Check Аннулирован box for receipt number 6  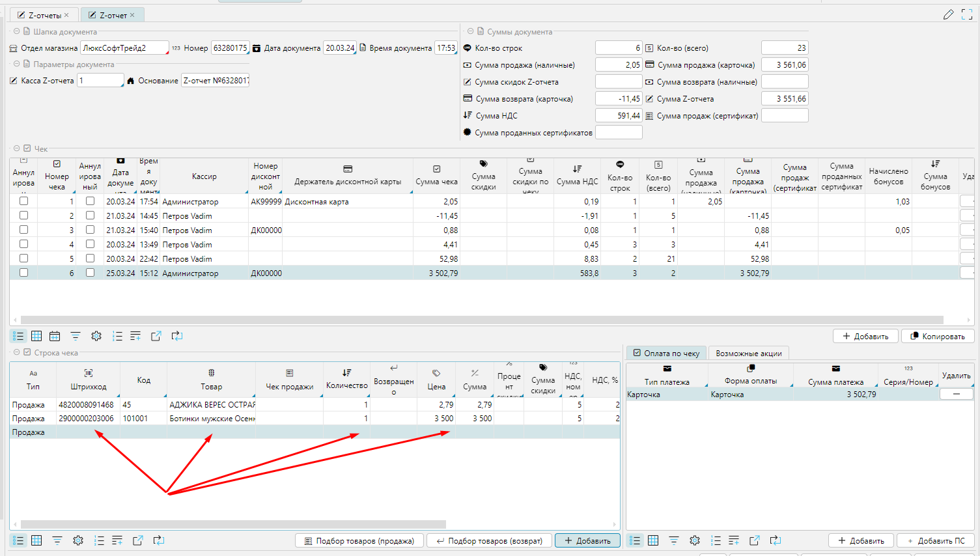(24, 273)
